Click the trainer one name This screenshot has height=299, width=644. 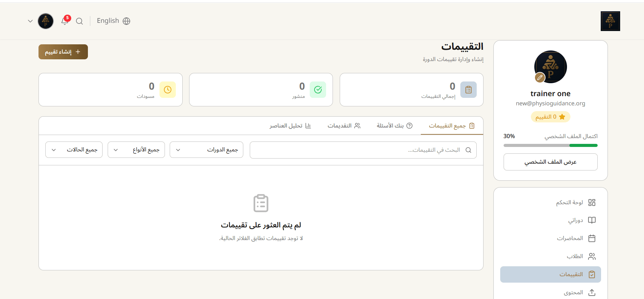click(x=551, y=94)
